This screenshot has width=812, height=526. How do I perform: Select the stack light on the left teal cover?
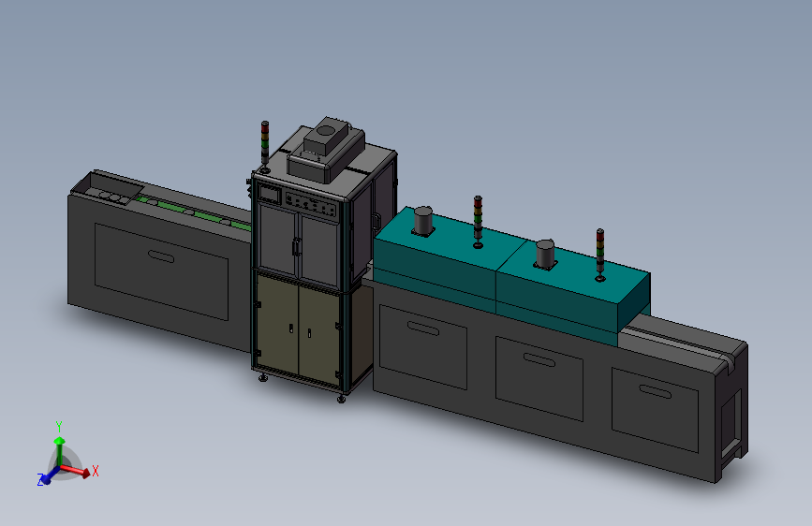[478, 222]
